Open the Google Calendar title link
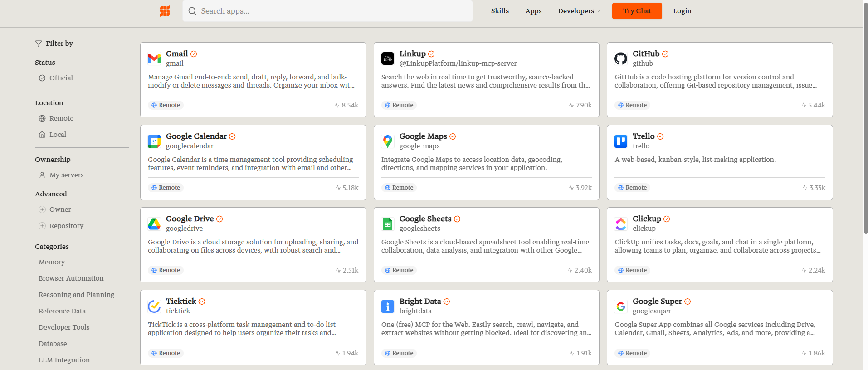The width and height of the screenshot is (868, 370). coord(196,136)
